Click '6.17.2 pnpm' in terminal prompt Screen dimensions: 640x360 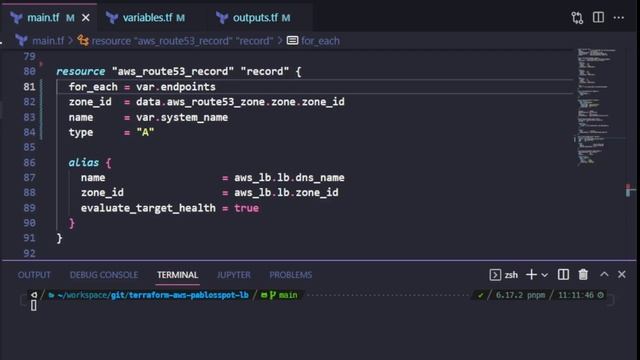coord(520,295)
